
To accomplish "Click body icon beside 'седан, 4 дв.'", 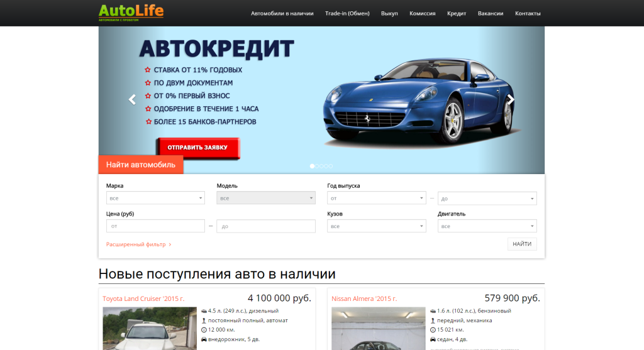I will pyautogui.click(x=433, y=339).
